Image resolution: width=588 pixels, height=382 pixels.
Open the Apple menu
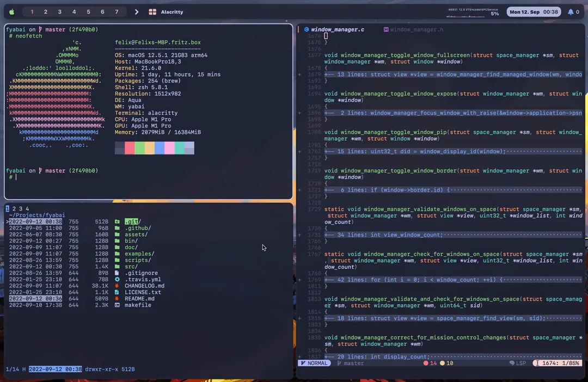[12, 11]
